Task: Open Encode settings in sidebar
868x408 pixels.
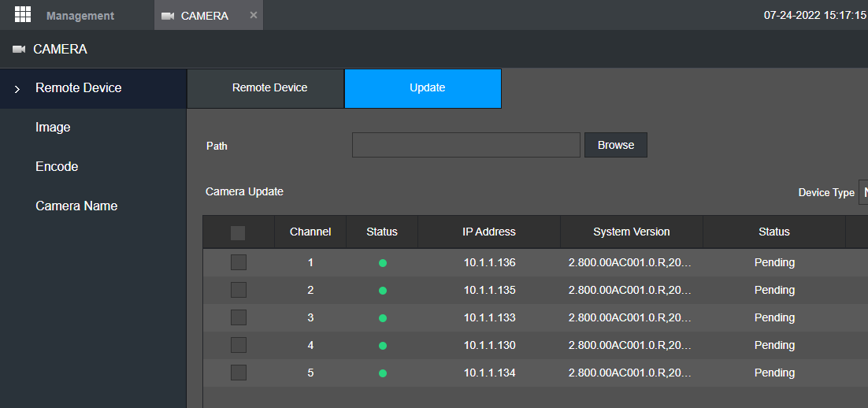Action: pos(57,167)
